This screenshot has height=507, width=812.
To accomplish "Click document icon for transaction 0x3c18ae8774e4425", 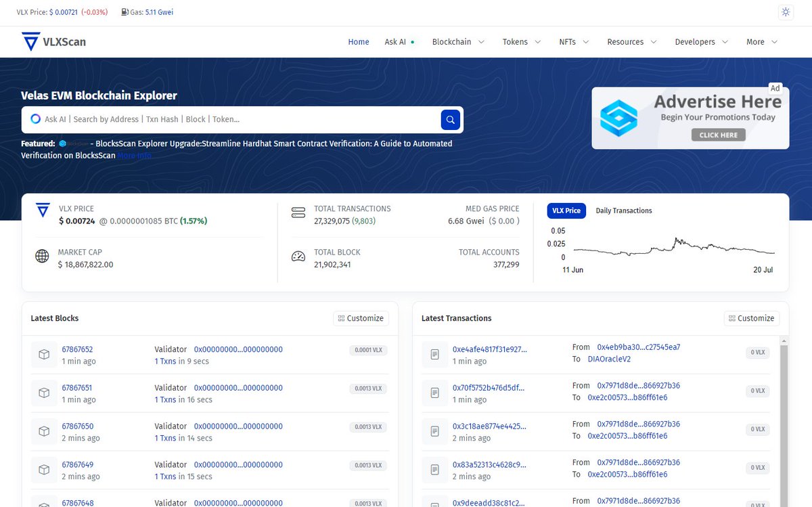I will click(435, 432).
